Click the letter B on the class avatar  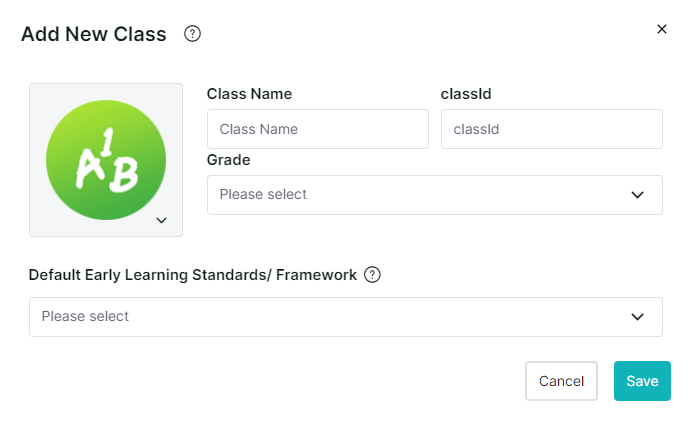(124, 176)
